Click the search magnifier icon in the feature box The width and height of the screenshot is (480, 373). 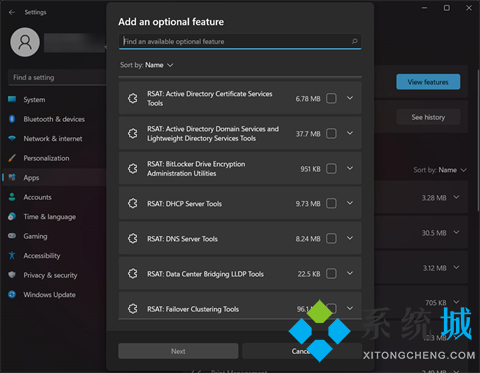click(x=354, y=41)
